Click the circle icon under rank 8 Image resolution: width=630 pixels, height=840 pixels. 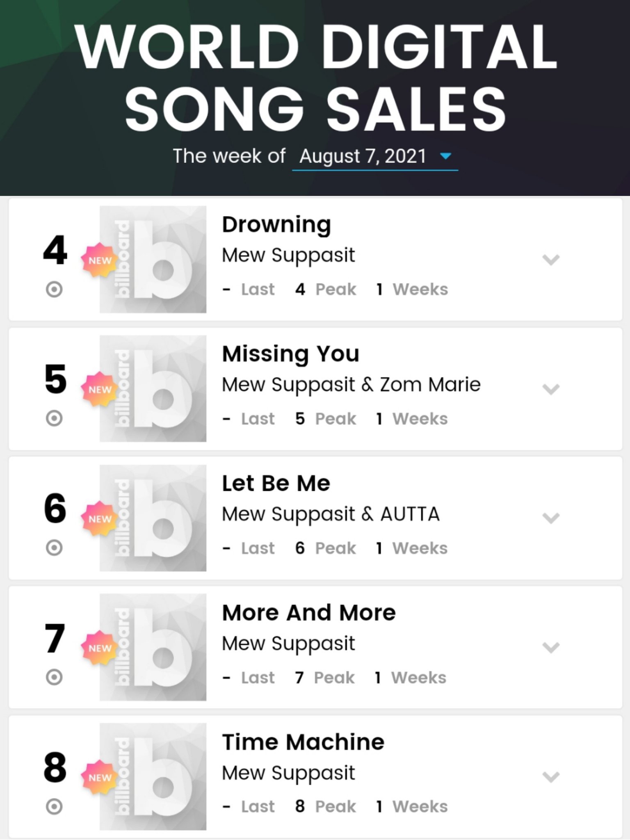pyautogui.click(x=54, y=806)
